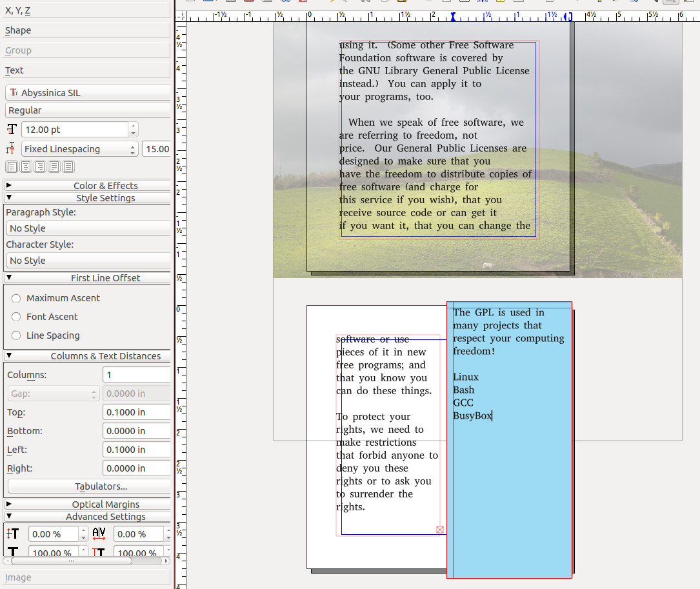Screen dimensions: 700x589
Task: Click the overflow marker on the text frame
Action: click(440, 530)
